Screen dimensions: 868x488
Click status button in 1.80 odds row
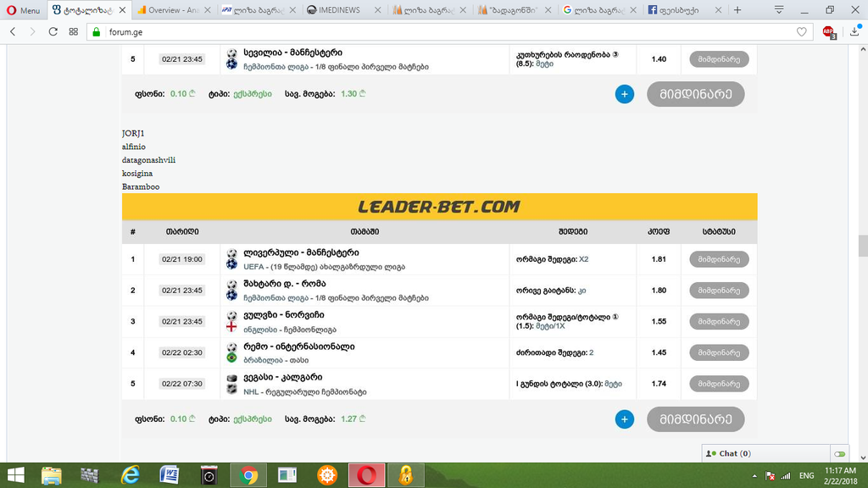(719, 290)
